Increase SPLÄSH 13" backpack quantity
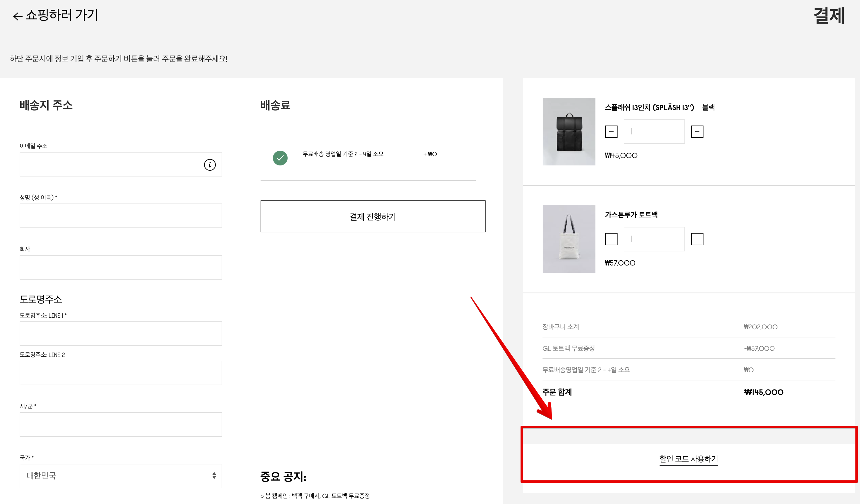Viewport: 860px width, 504px height. 697,132
